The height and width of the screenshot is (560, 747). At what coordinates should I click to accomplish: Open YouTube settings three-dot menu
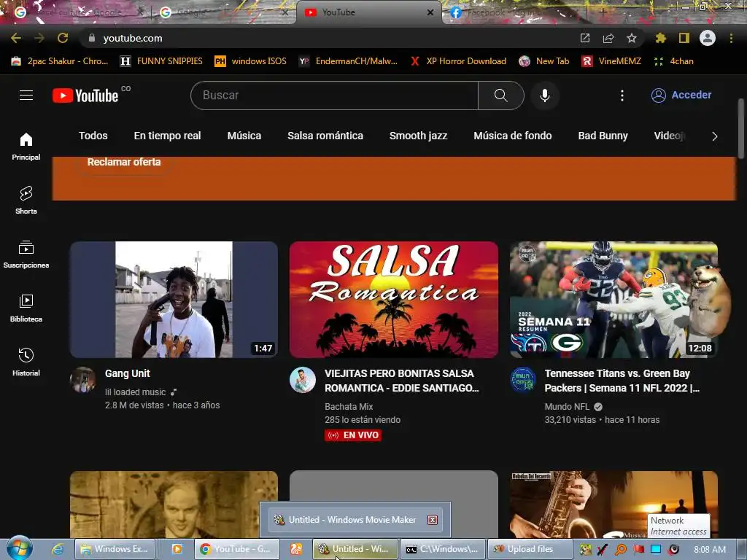(622, 96)
